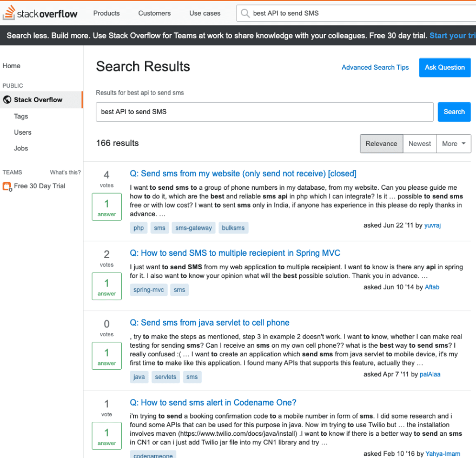Click the What's this? Teams link

click(65, 172)
